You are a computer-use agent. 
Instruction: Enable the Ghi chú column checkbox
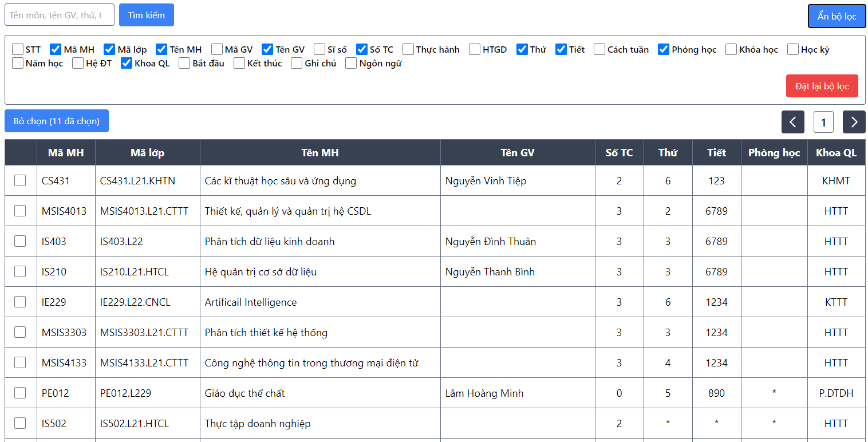pyautogui.click(x=297, y=63)
